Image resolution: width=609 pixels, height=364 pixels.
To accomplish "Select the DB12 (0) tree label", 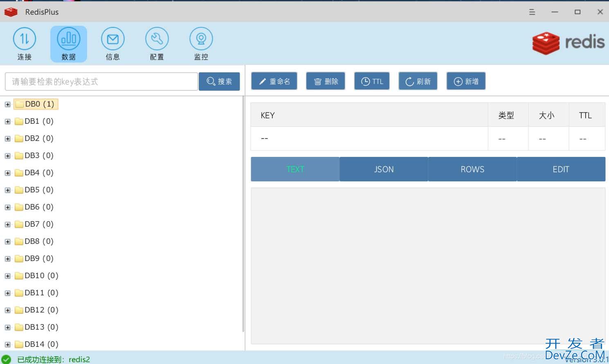I will (x=41, y=310).
